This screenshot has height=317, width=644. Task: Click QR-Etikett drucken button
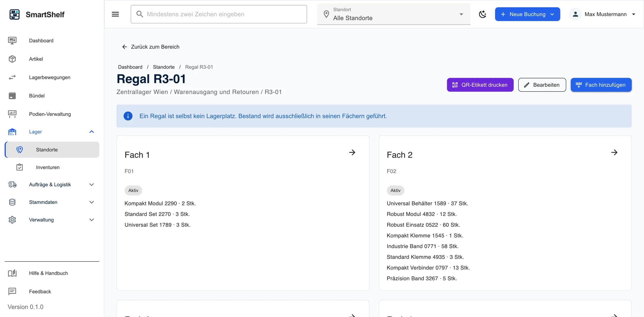point(480,85)
